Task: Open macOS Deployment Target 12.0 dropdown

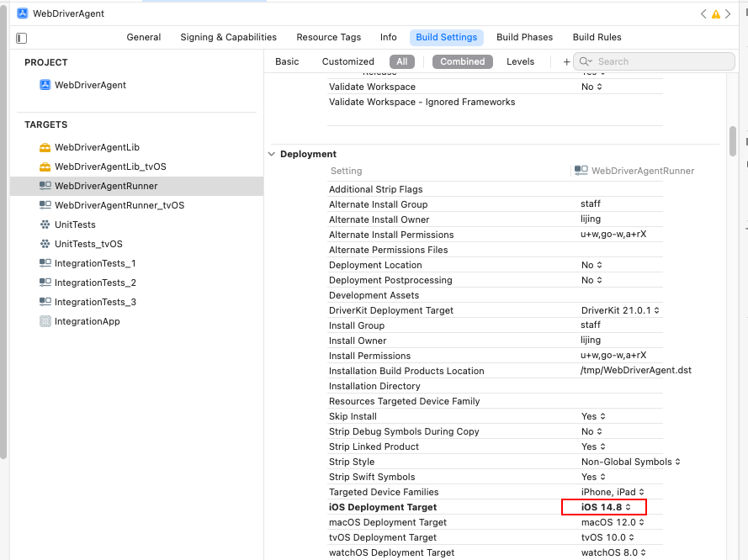Action: [x=613, y=522]
